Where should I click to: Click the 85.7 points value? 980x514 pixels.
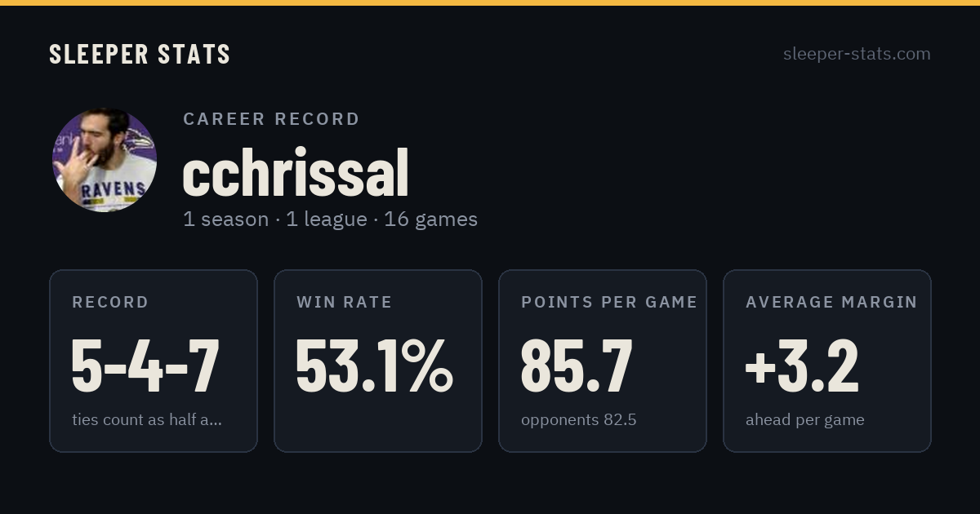click(577, 366)
